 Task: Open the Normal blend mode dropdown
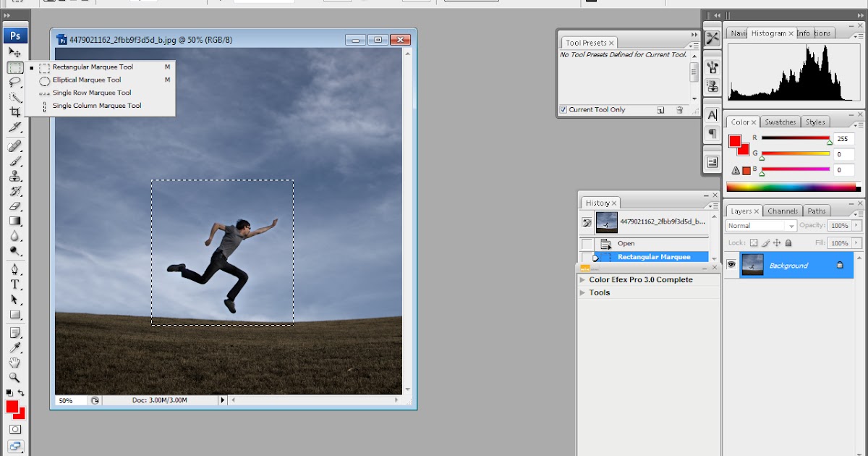(761, 226)
